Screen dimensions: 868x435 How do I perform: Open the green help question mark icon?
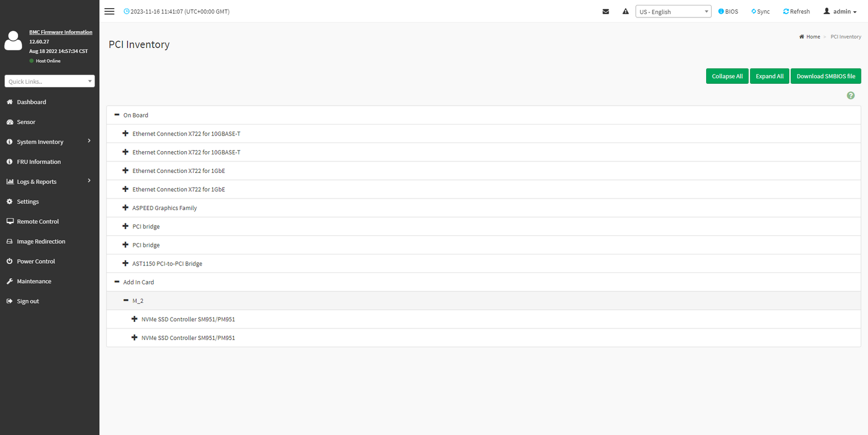(x=851, y=96)
